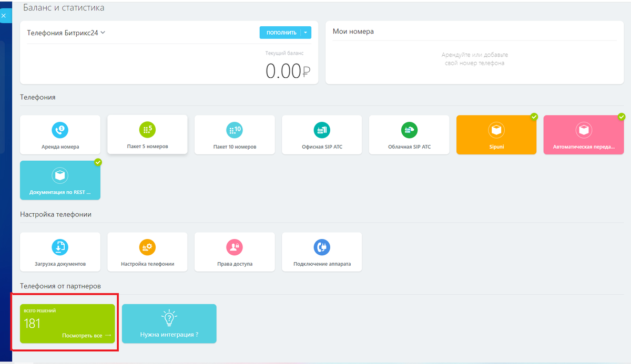Image resolution: width=631 pixels, height=364 pixels.
Task: Click the checkmark on Документация по REST
Action: pos(98,162)
